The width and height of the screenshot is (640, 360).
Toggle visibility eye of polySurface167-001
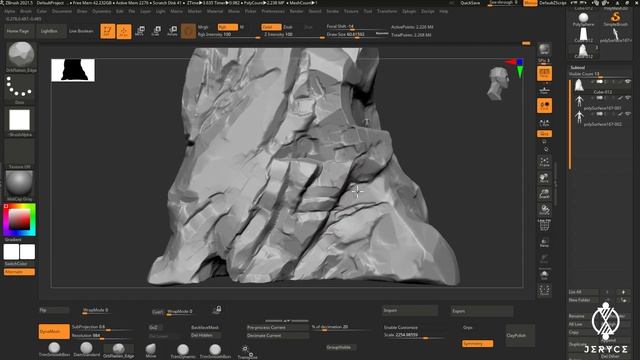coord(628,98)
